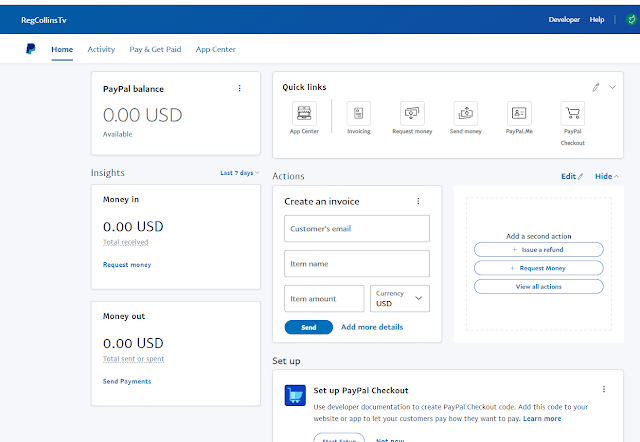Focus the Customer's email field

pos(357,229)
